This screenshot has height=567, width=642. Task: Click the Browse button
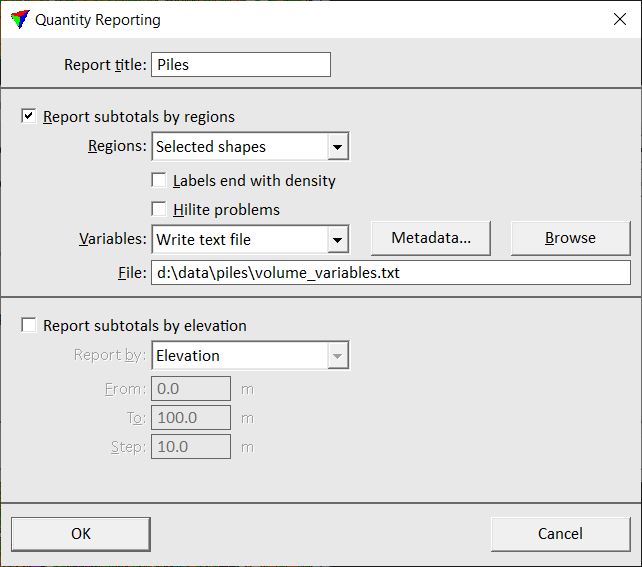(x=570, y=238)
